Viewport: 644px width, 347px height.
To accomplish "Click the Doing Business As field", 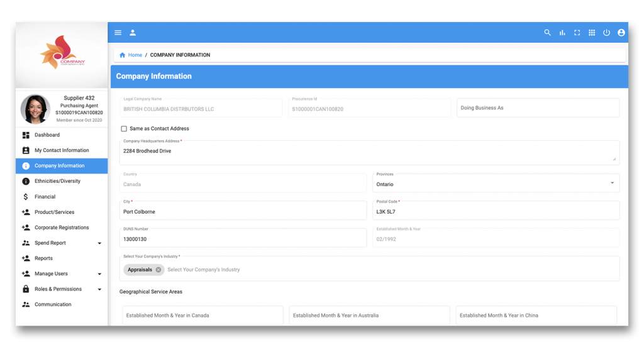I will click(538, 108).
